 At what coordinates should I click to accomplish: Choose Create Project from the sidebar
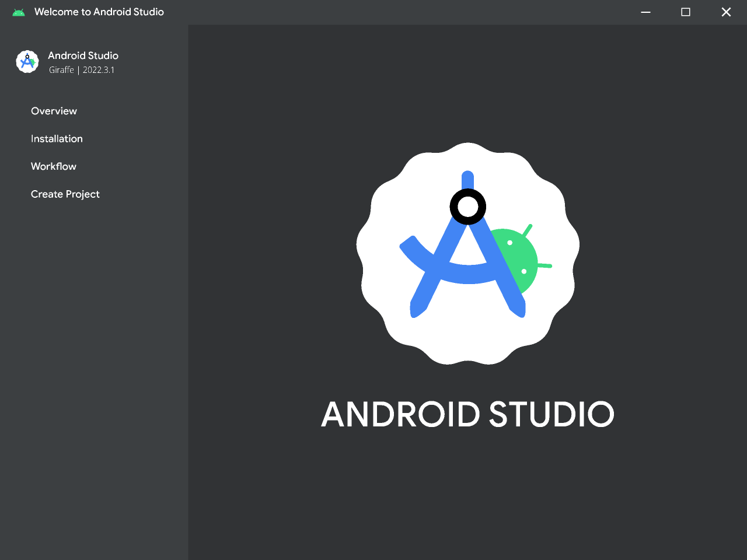65,194
